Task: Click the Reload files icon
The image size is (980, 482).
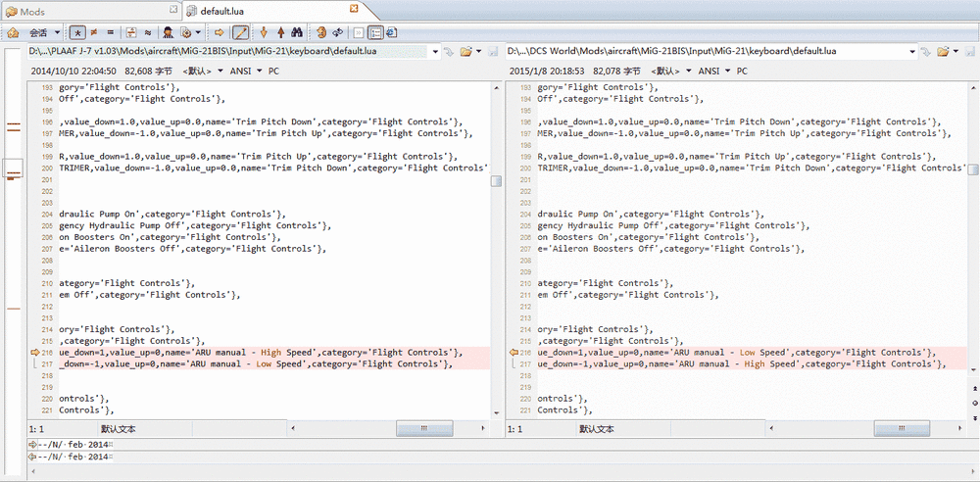Action: [338, 32]
